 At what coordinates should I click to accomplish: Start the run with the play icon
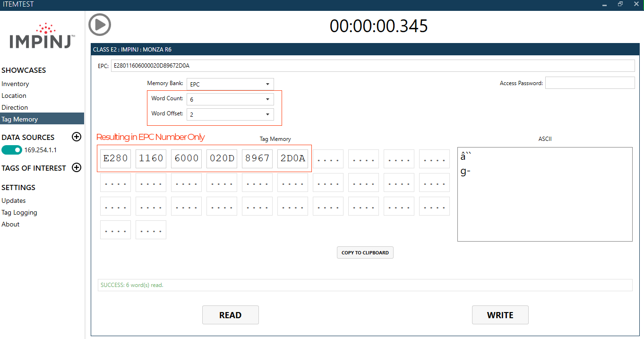[100, 24]
